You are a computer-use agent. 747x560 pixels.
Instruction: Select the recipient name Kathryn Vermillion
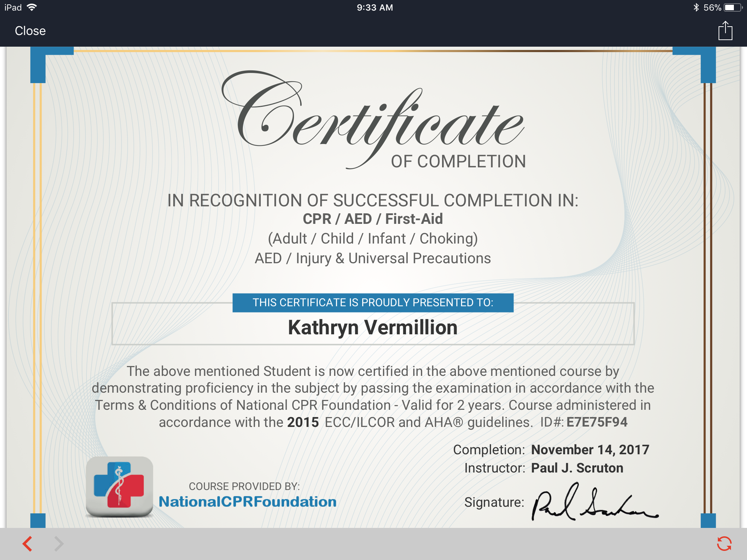(x=372, y=327)
